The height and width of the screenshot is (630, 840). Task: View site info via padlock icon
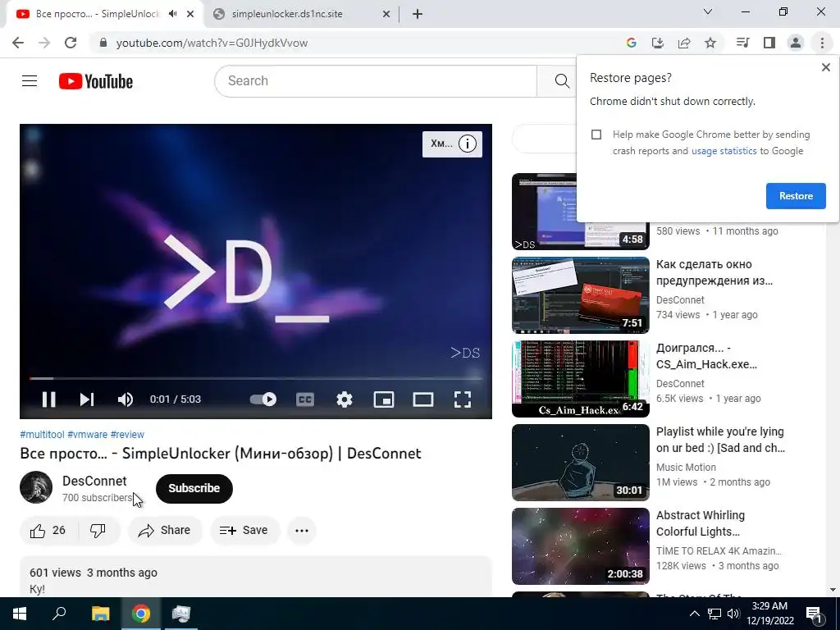coord(104,43)
